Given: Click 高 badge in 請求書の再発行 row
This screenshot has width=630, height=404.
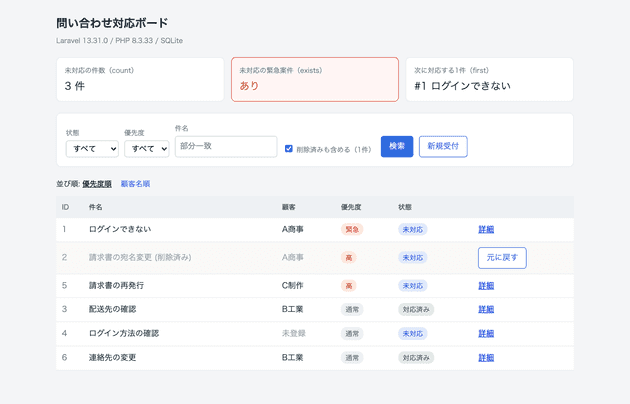Looking at the screenshot, I should [349, 286].
